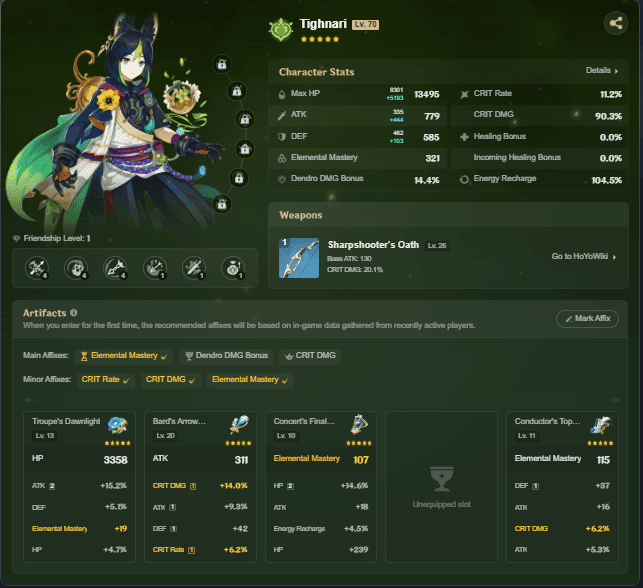643x588 pixels.
Task: Open the sixth talent icon, level 1
Action: [233, 268]
